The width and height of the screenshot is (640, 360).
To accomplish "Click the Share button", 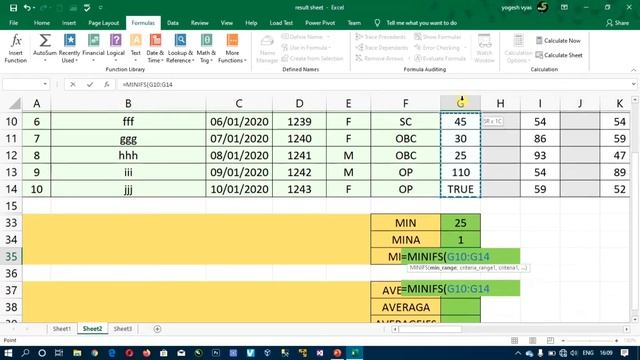I will [x=617, y=23].
